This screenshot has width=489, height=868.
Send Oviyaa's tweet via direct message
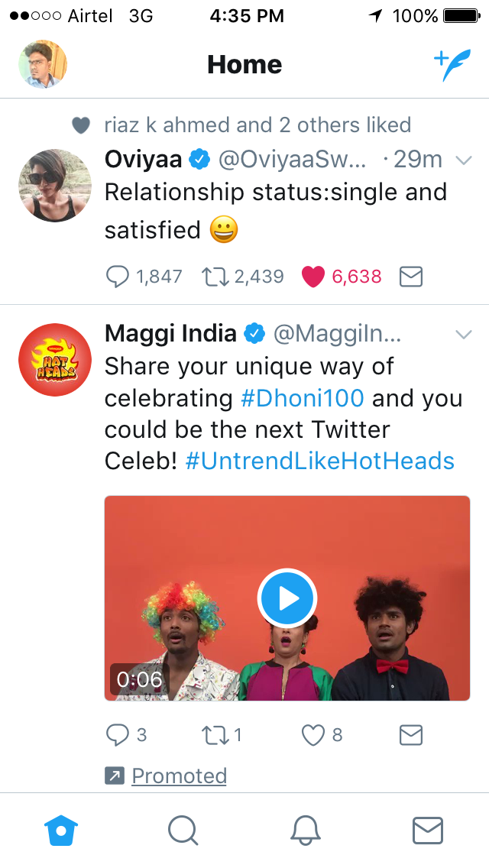411,277
